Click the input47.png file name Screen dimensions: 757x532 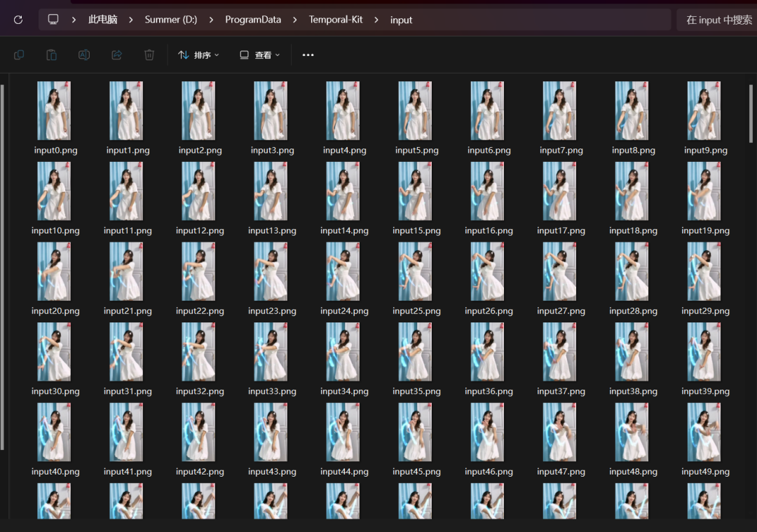click(561, 472)
